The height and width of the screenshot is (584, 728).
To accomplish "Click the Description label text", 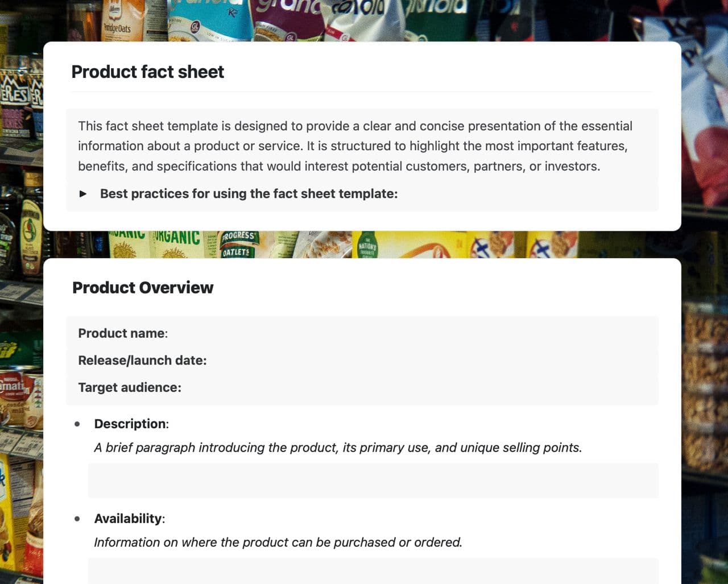I will click(x=131, y=424).
